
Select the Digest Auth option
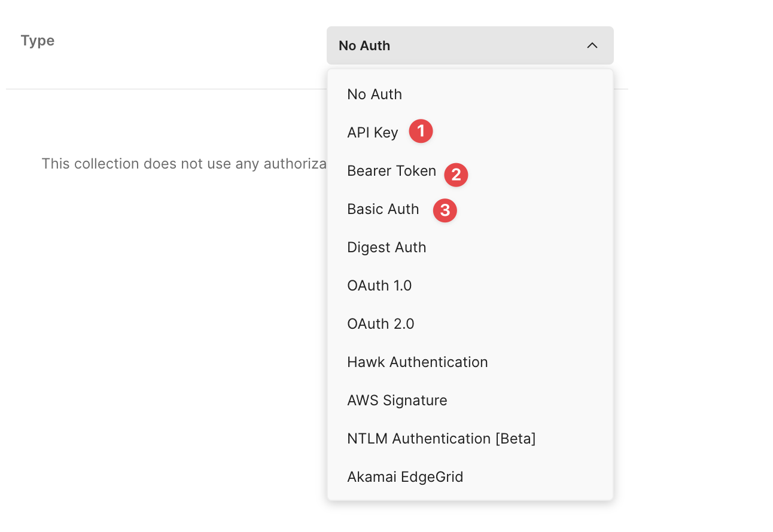click(386, 247)
